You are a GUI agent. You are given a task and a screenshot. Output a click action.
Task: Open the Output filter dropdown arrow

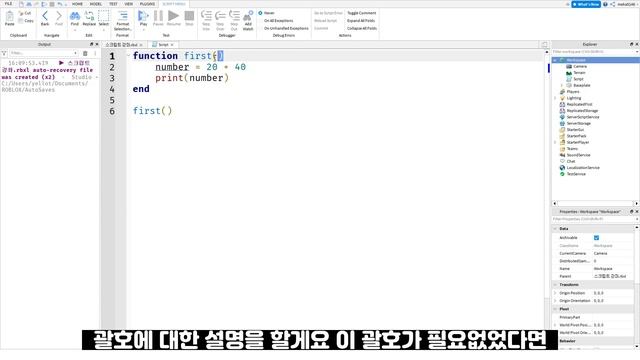click(76, 53)
